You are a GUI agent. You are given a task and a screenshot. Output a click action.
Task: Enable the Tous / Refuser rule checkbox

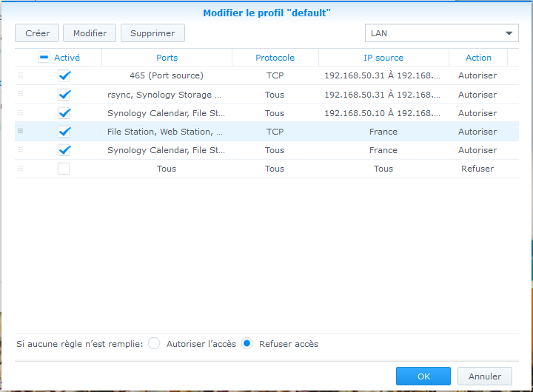click(64, 169)
